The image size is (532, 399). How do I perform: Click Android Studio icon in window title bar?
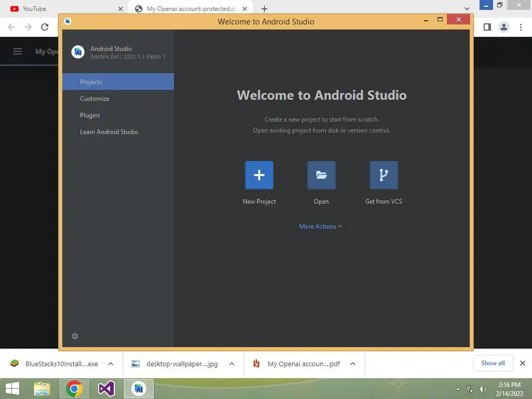pos(68,21)
